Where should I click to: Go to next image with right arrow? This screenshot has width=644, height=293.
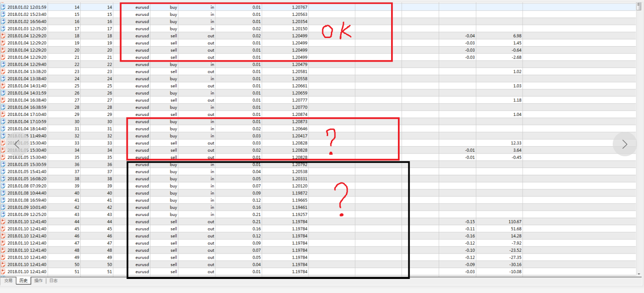coord(625,144)
